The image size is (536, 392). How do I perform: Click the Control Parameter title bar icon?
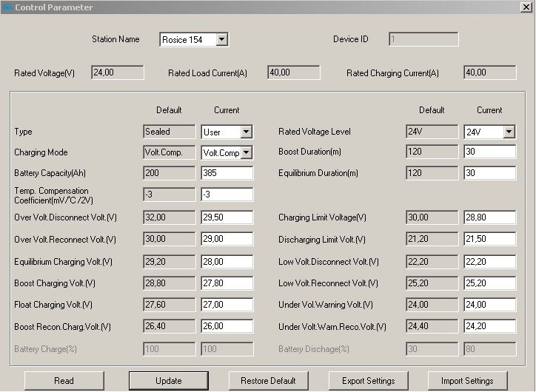7,7
